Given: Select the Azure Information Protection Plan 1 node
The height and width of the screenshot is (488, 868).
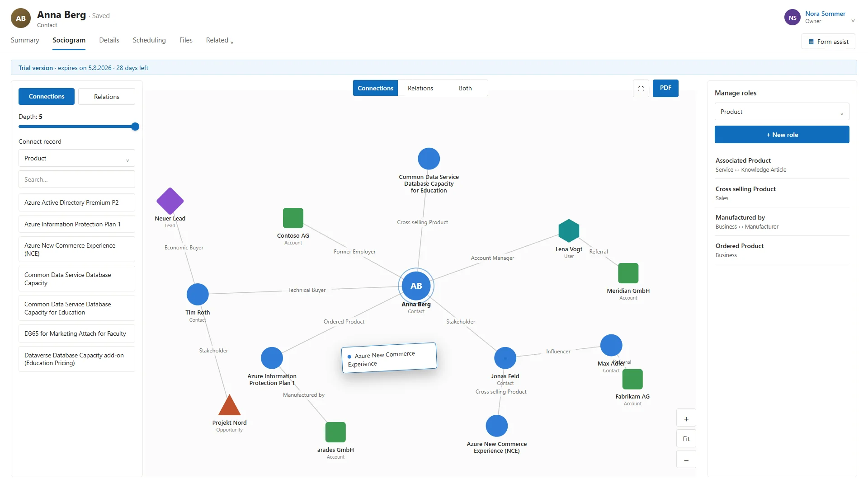Looking at the screenshot, I should pyautogui.click(x=272, y=358).
